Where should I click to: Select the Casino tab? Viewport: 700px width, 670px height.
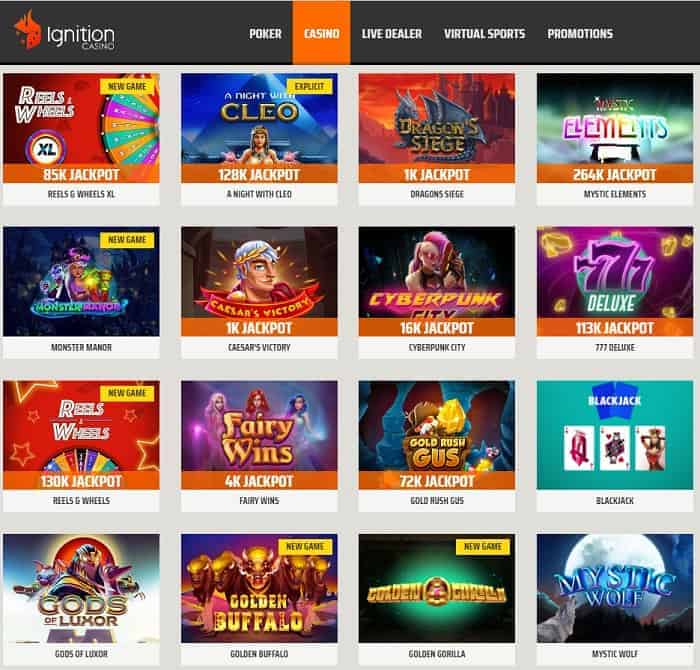click(321, 33)
